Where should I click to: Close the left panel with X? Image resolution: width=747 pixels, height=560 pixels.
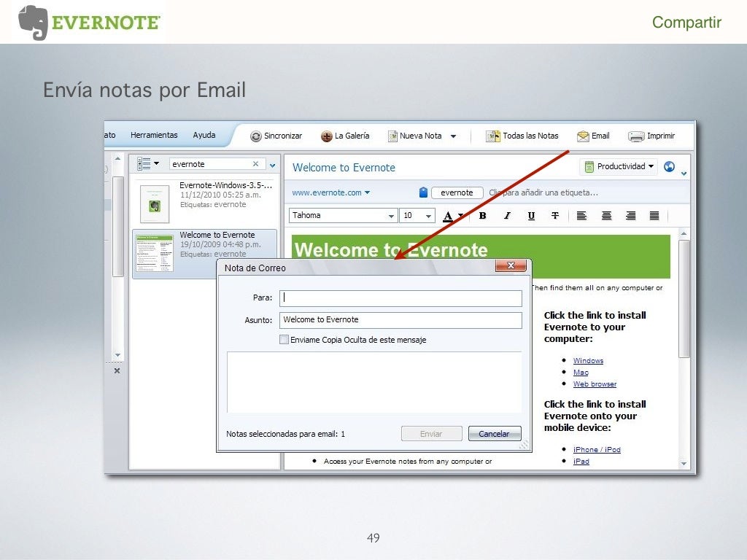tap(117, 370)
